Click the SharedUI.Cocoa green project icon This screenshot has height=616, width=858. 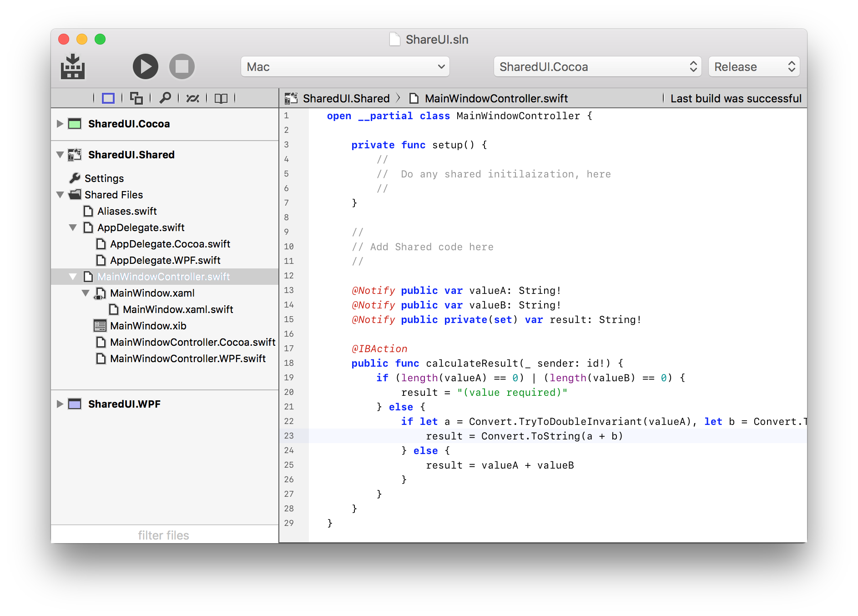[x=75, y=124]
